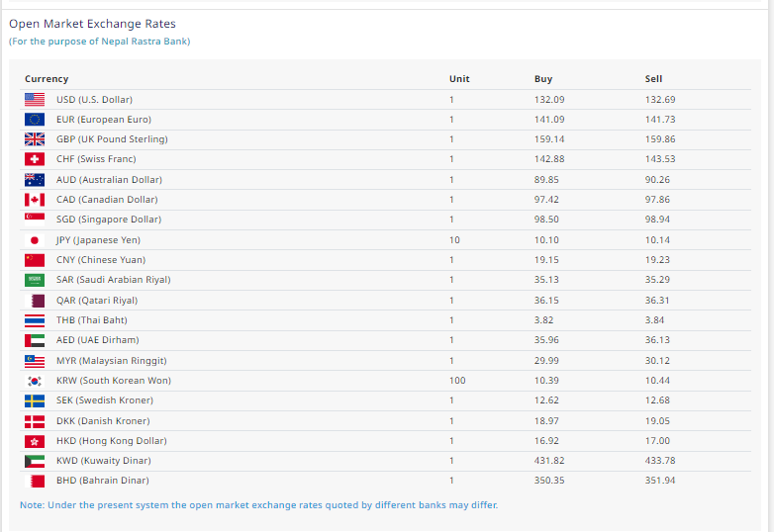
Task: Click the United States flag icon
Action: coord(35,100)
